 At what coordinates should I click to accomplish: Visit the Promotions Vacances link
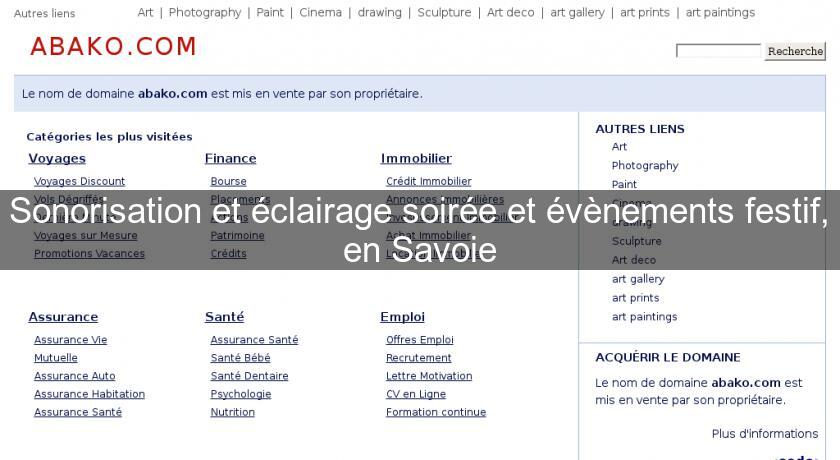tap(89, 254)
